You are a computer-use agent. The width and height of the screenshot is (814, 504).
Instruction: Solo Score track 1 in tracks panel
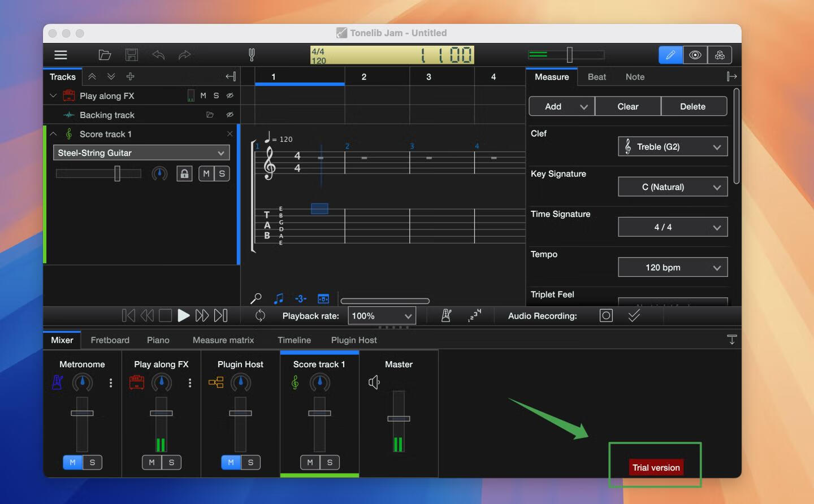222,173
